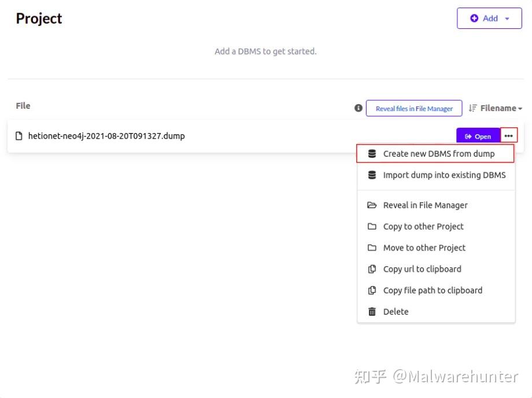Click the Open button for the dump file

point(478,136)
